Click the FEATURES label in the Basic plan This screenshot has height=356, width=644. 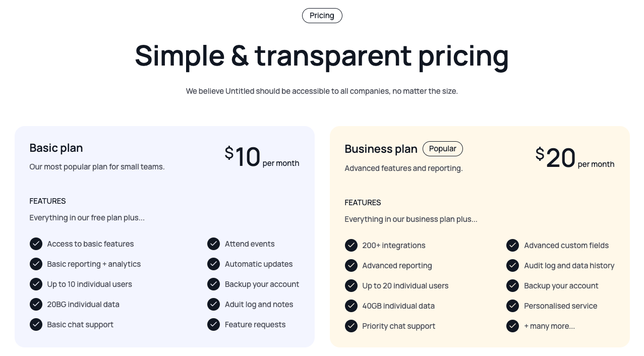[47, 201]
